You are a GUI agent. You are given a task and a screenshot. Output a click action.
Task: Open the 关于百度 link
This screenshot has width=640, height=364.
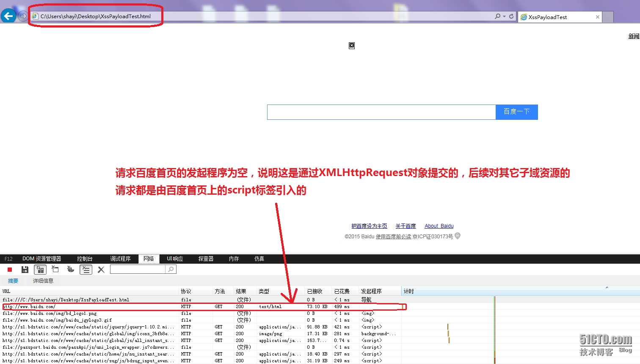[406, 226]
